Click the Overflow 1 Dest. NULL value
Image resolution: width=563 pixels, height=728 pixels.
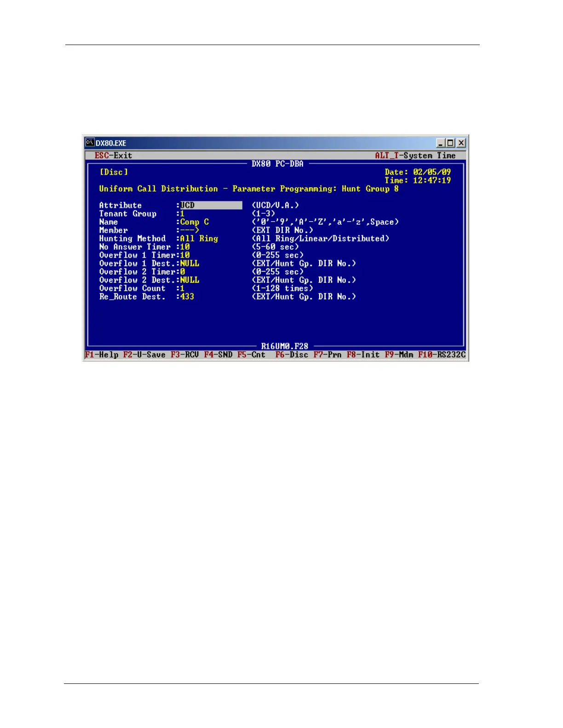pyautogui.click(x=190, y=263)
